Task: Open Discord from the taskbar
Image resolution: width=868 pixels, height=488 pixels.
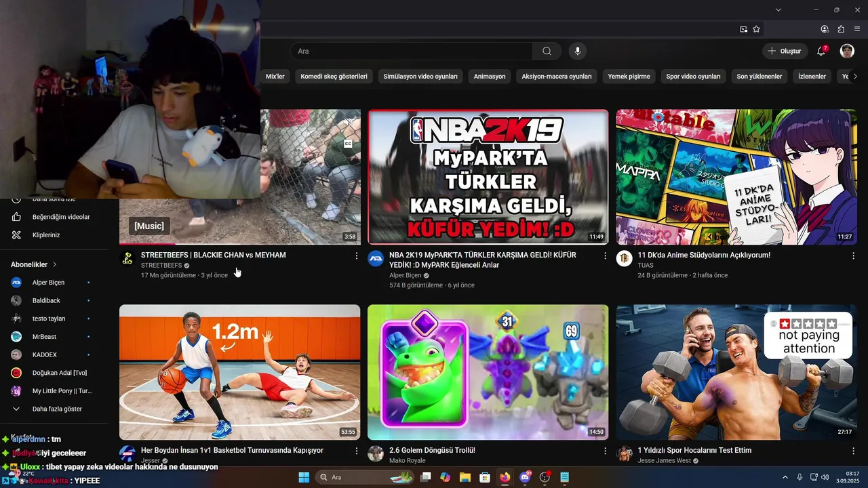Action: pos(525,477)
